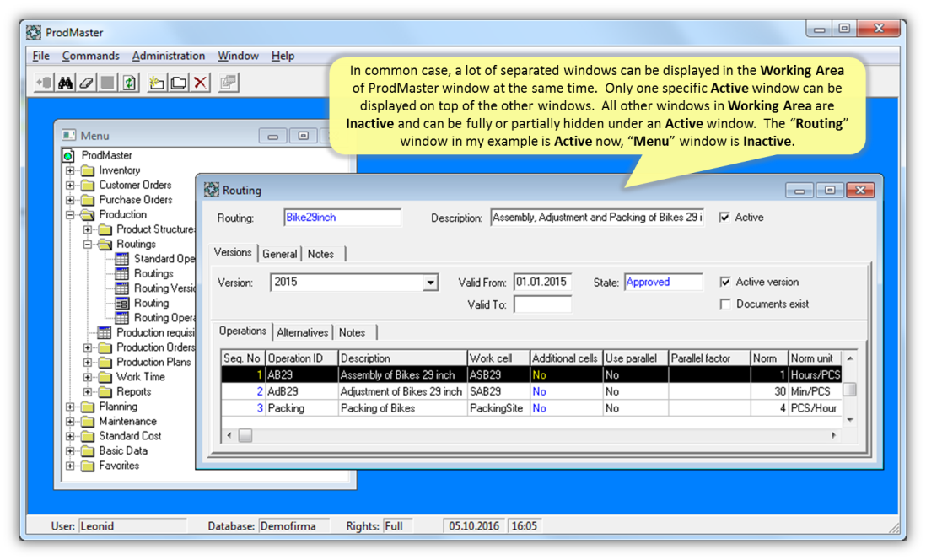Expand the Production Orders tree node

tap(88, 348)
